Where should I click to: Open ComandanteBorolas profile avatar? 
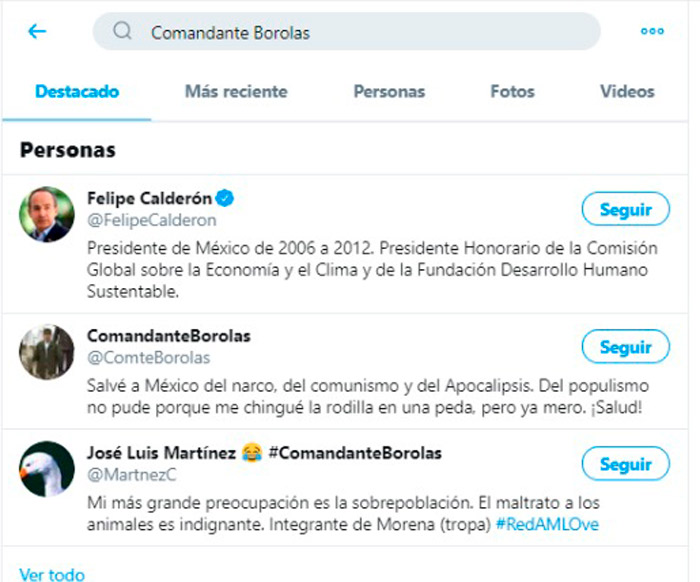(x=47, y=351)
